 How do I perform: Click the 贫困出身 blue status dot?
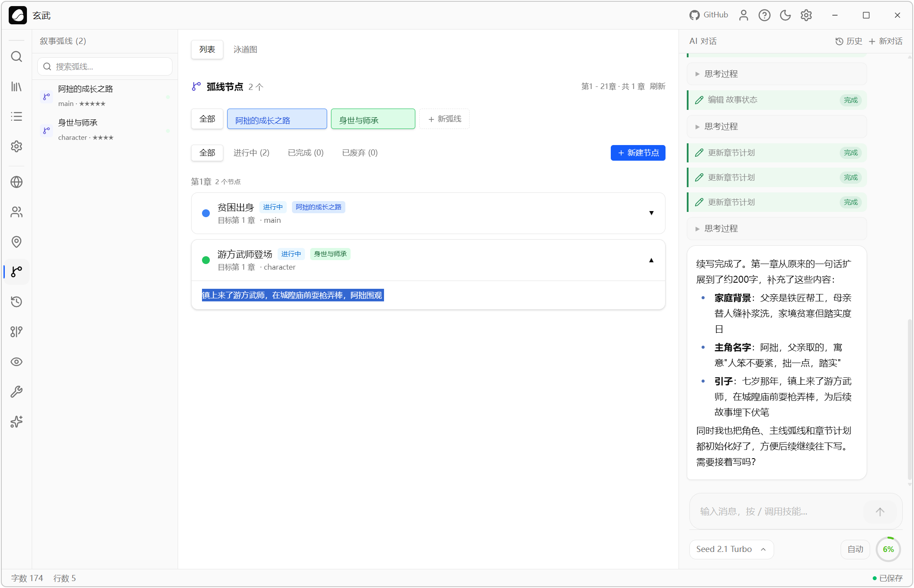(206, 213)
